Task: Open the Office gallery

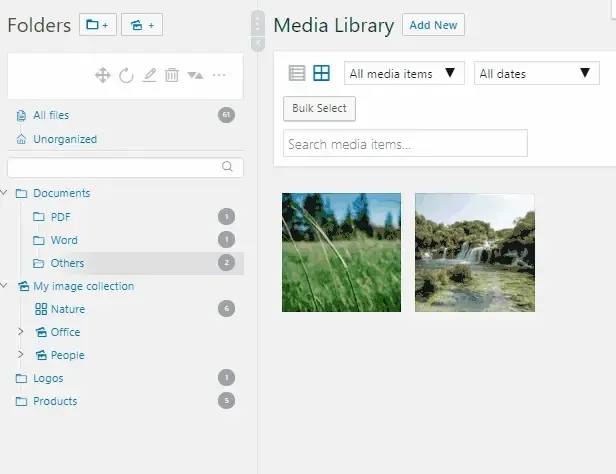Action: click(65, 332)
